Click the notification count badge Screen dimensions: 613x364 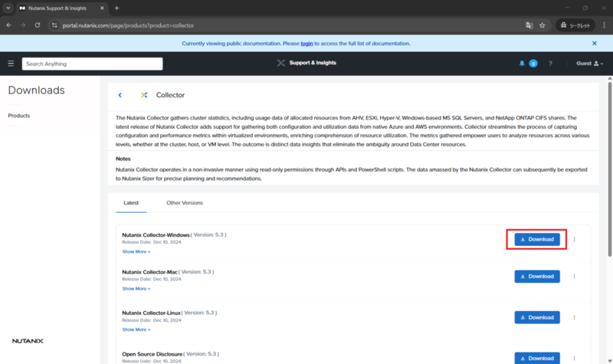(x=533, y=64)
